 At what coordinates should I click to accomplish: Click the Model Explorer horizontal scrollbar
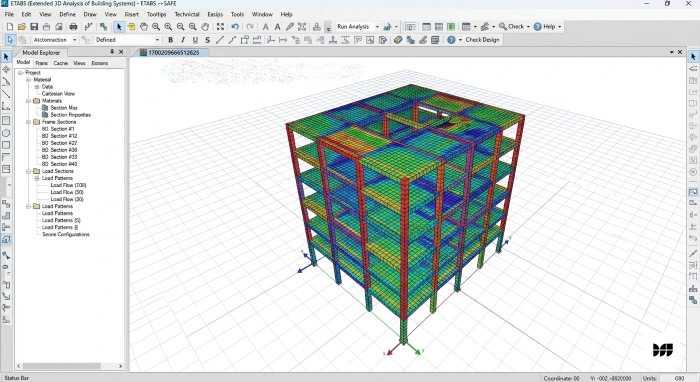[x=62, y=366]
